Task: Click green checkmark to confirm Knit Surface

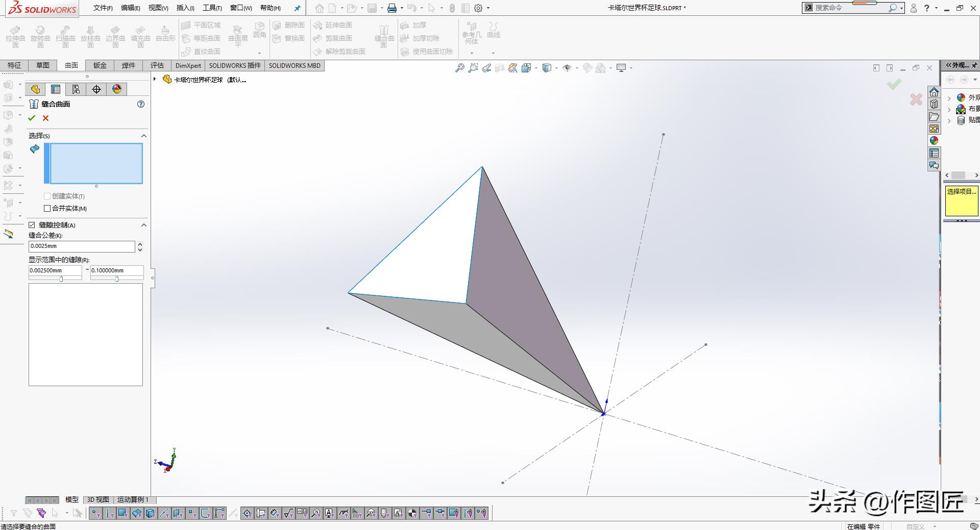Action: click(x=32, y=118)
